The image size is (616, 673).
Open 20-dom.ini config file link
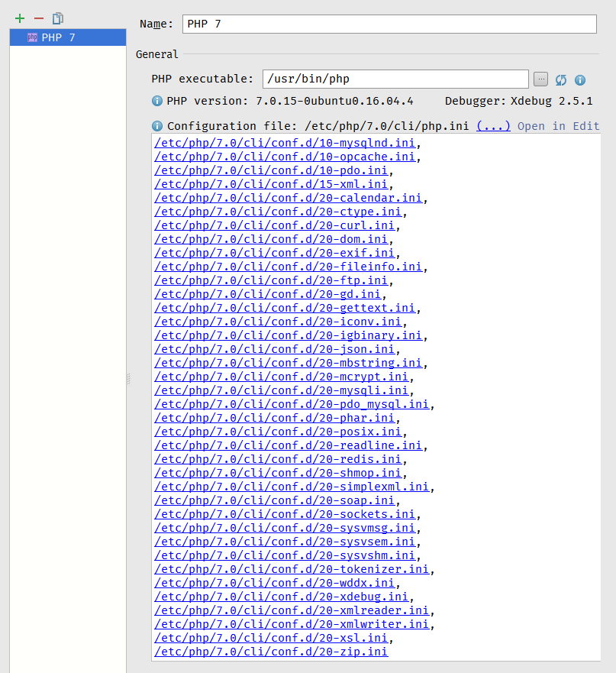271,239
